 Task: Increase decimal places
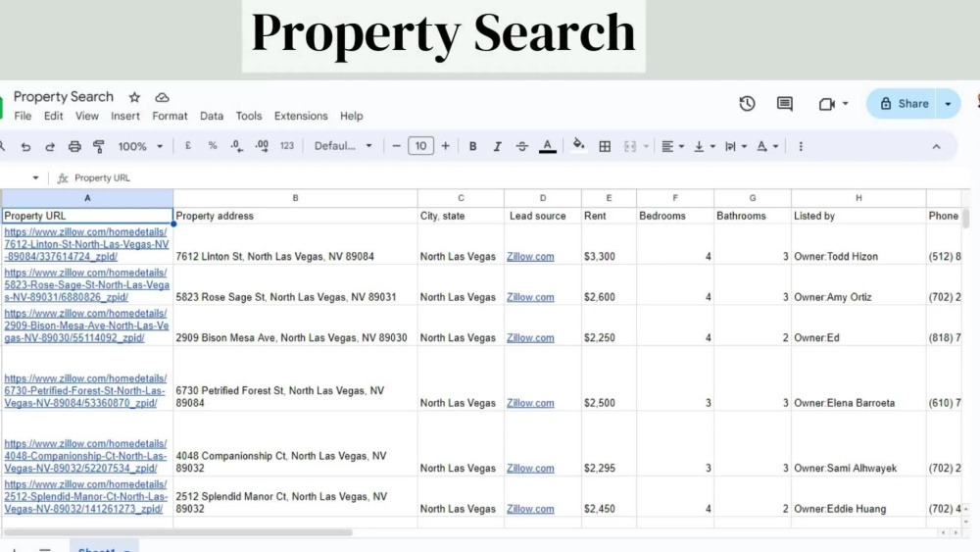point(262,146)
